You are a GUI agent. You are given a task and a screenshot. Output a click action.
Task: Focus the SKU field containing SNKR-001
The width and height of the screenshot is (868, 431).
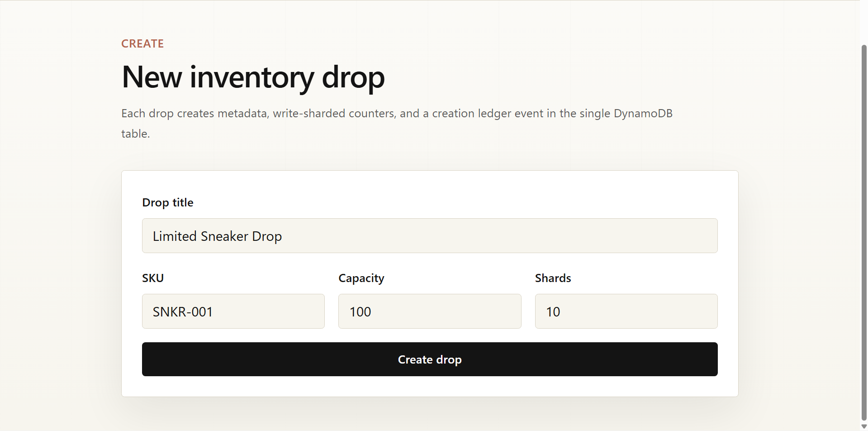coord(233,311)
